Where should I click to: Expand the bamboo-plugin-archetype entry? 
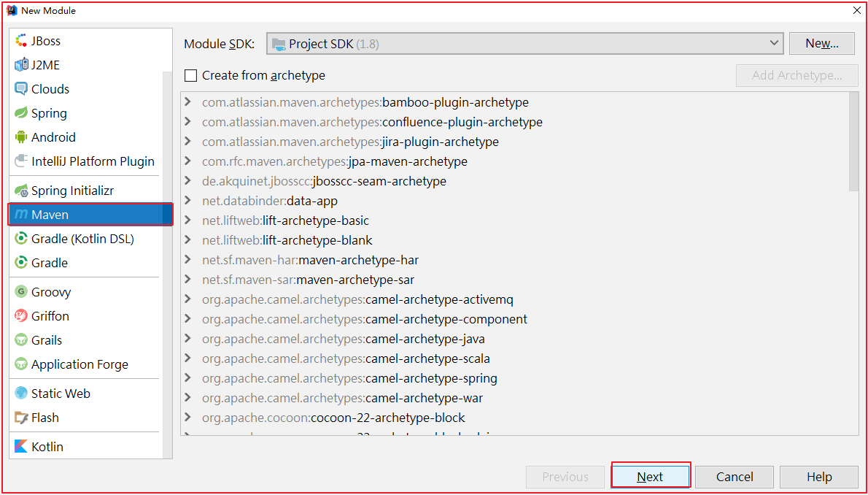(x=188, y=102)
